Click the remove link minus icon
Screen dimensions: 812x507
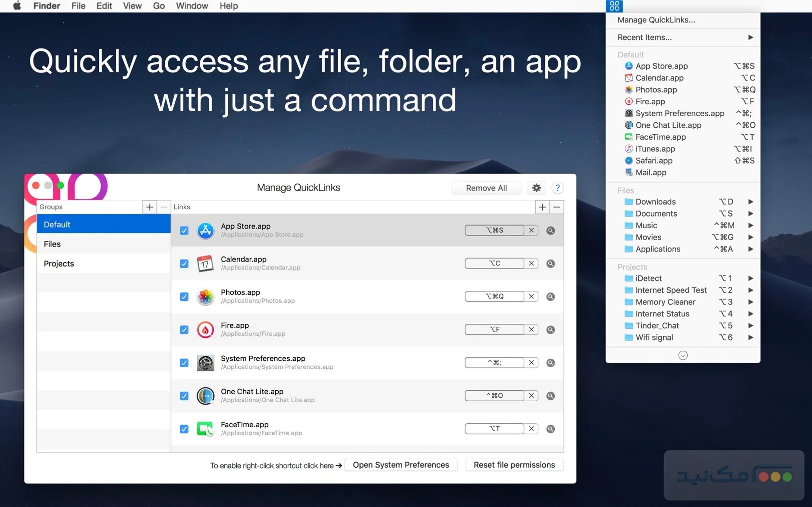click(x=557, y=207)
